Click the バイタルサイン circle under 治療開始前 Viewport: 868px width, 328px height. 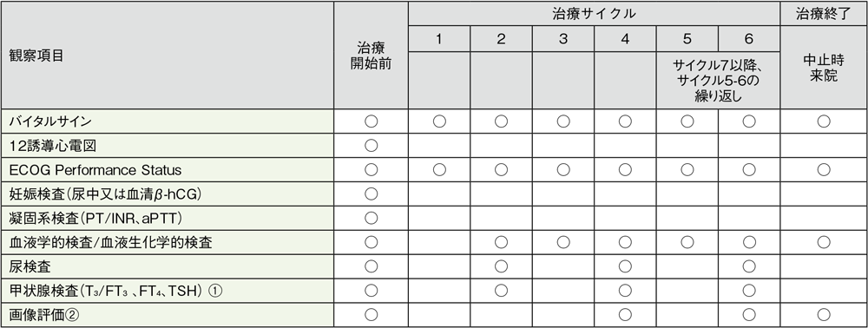[x=371, y=121]
